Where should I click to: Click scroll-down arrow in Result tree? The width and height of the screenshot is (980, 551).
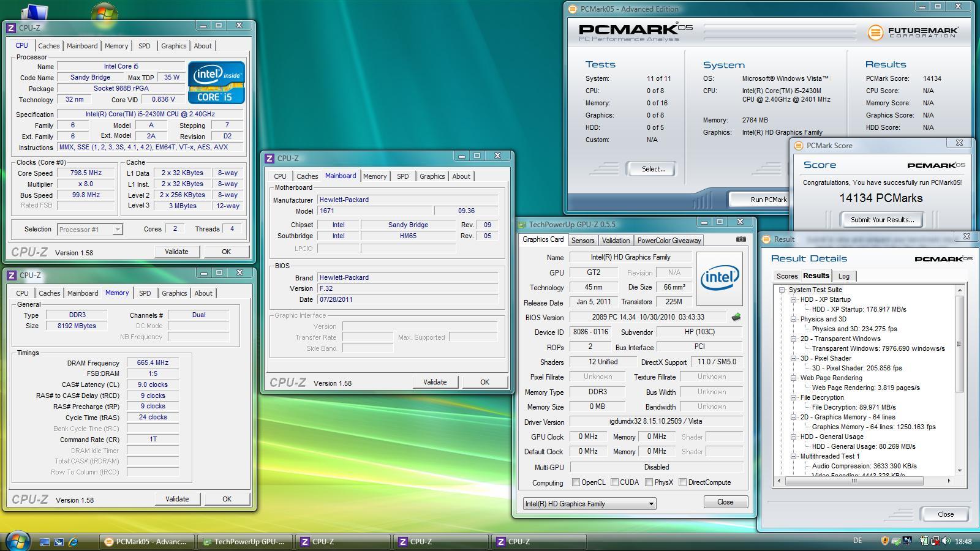(960, 470)
